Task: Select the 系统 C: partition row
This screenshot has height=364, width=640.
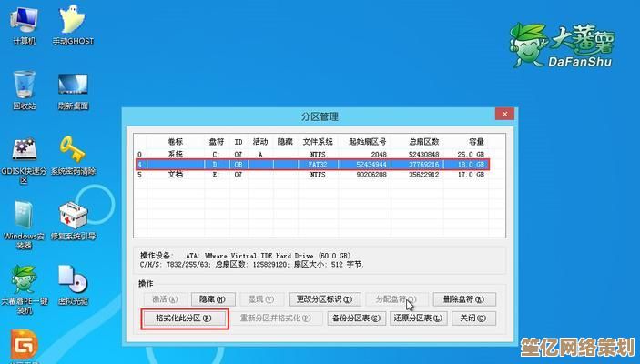Action: (310, 155)
